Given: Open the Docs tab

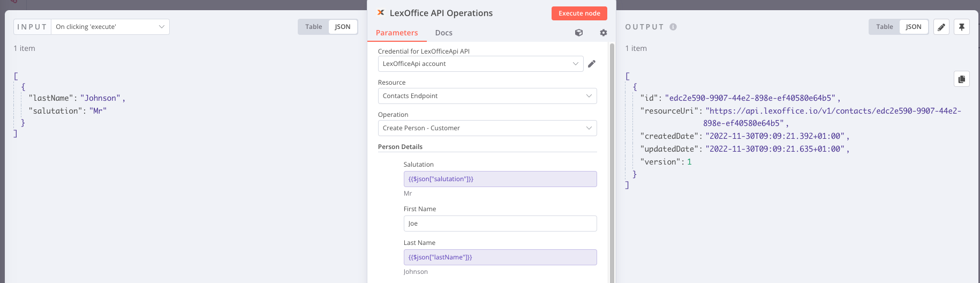Looking at the screenshot, I should [x=443, y=33].
